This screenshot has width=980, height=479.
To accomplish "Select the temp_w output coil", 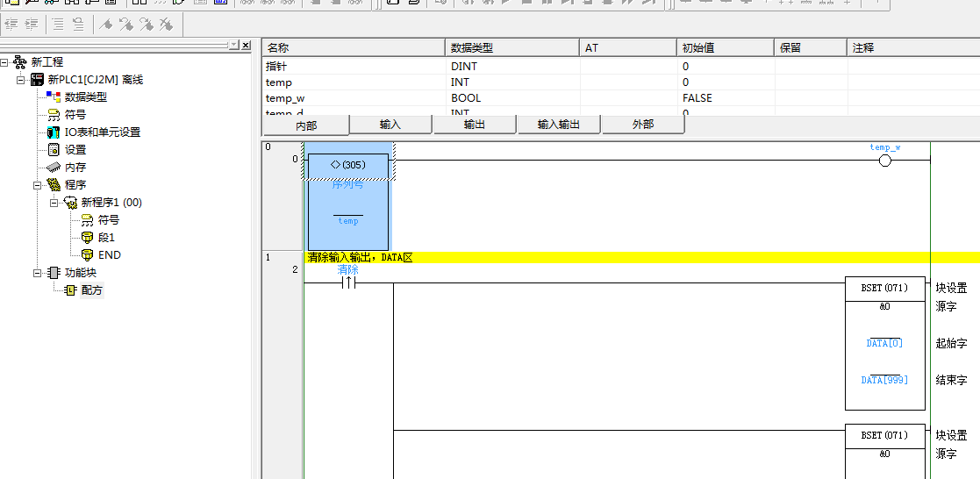I will pyautogui.click(x=884, y=161).
